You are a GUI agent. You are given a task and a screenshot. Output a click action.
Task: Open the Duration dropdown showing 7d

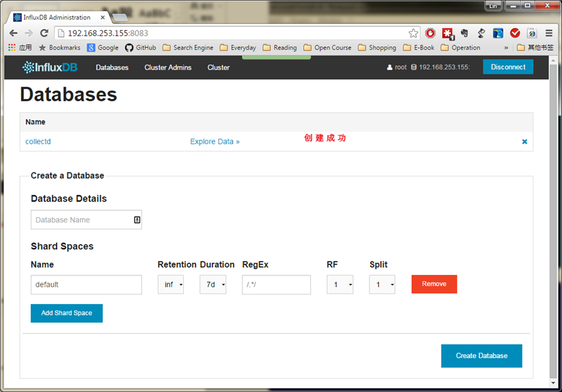(213, 285)
